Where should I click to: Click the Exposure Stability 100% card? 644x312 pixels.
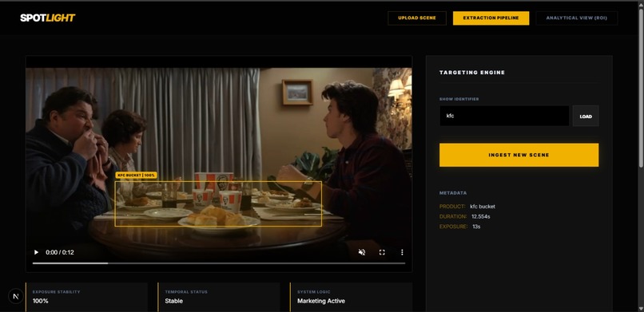[86, 298]
